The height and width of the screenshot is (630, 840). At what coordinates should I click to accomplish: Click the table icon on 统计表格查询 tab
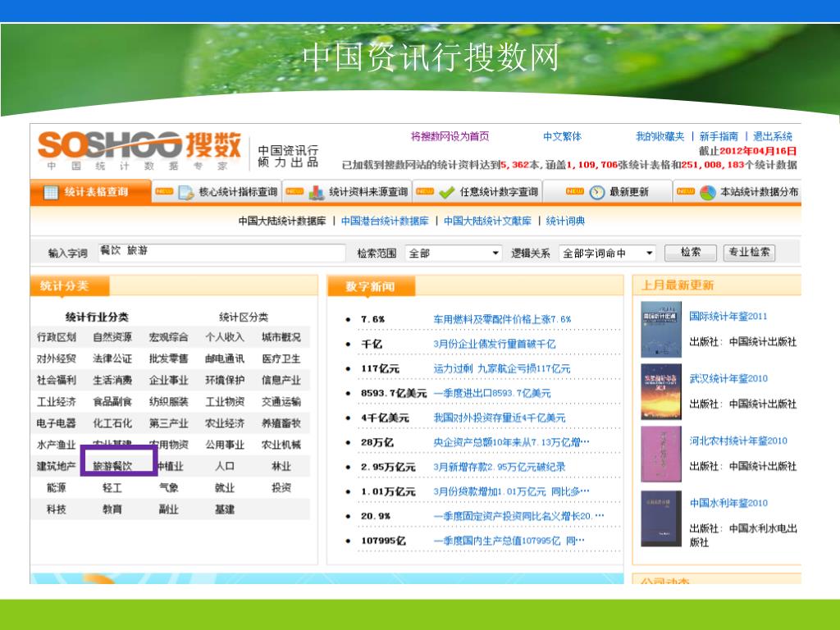tap(50, 192)
